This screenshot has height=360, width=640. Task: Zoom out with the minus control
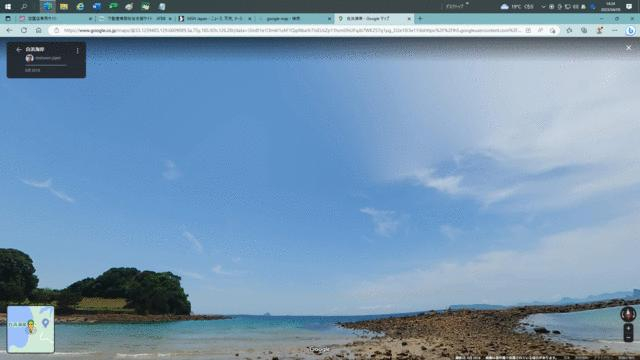(628, 337)
